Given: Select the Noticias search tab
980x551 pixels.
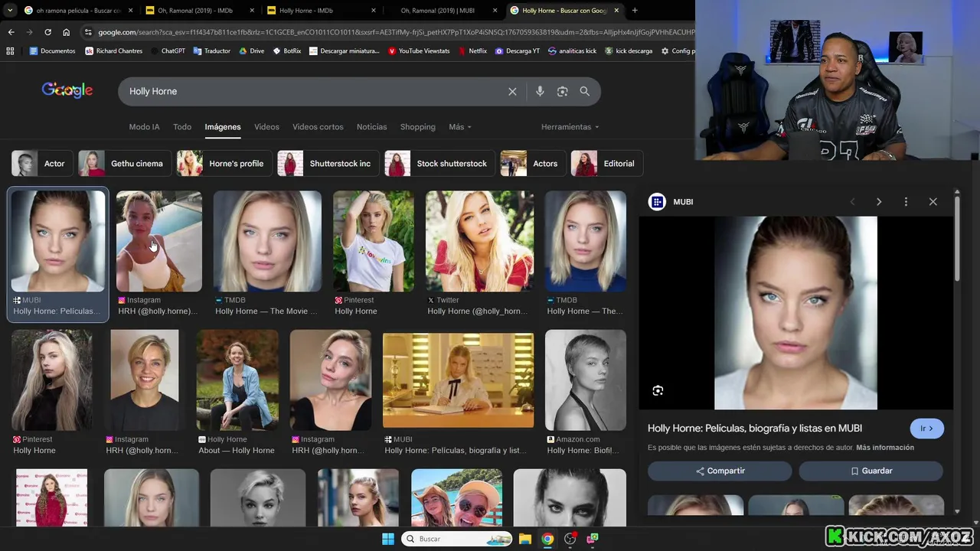Looking at the screenshot, I should (371, 127).
